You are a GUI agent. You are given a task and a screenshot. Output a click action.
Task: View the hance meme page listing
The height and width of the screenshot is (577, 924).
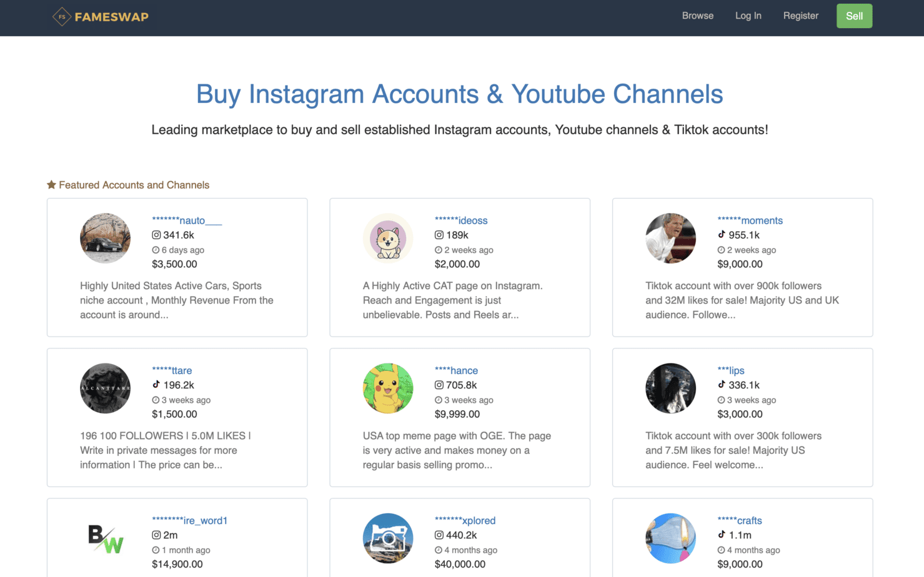pos(456,370)
